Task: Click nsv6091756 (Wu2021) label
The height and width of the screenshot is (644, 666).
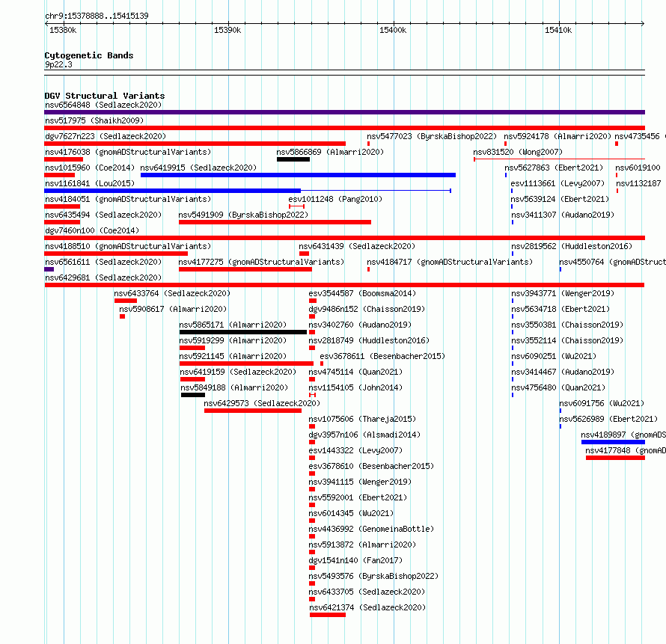Action: [x=602, y=403]
